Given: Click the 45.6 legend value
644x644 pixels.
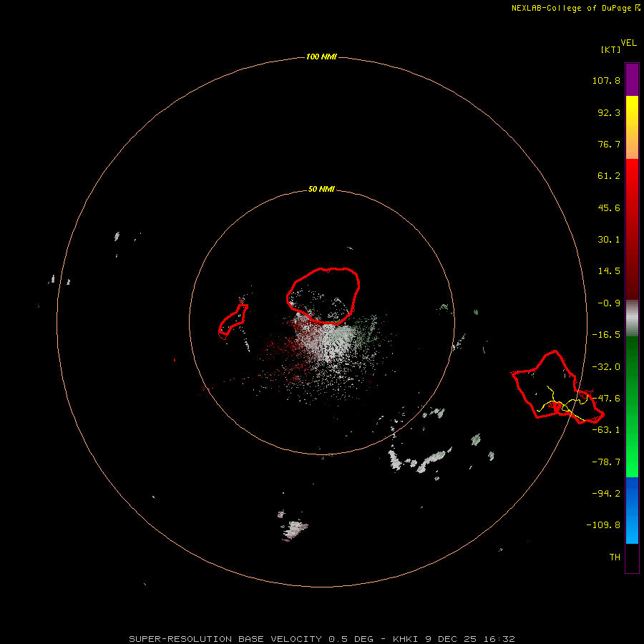Looking at the screenshot, I should (609, 208).
